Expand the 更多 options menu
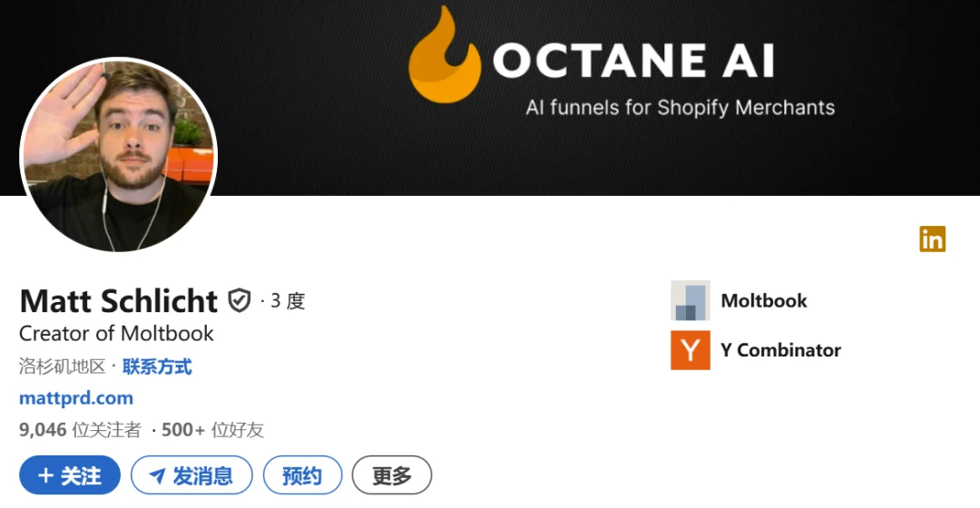This screenshot has height=508, width=980. [x=391, y=475]
